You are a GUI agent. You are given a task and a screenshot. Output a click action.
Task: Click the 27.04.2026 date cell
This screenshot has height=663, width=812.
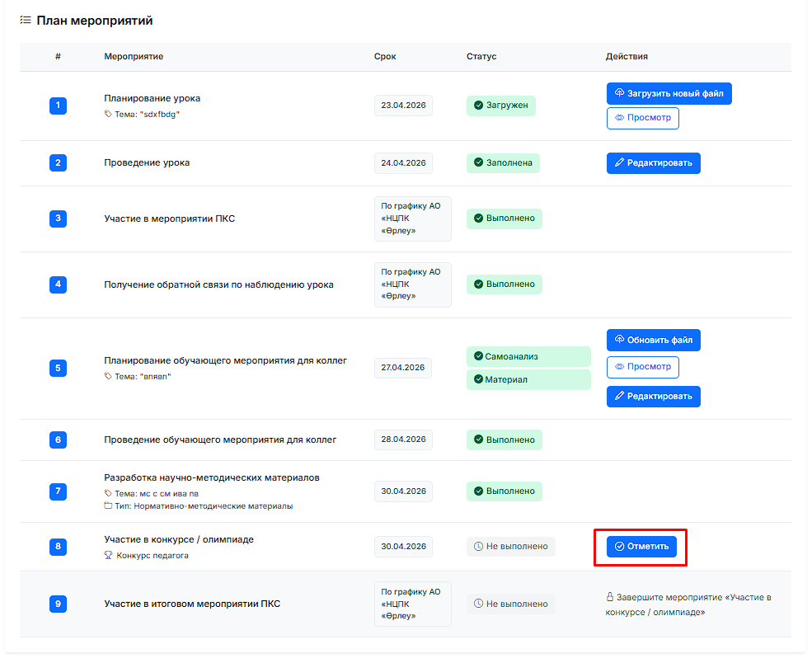click(x=403, y=368)
